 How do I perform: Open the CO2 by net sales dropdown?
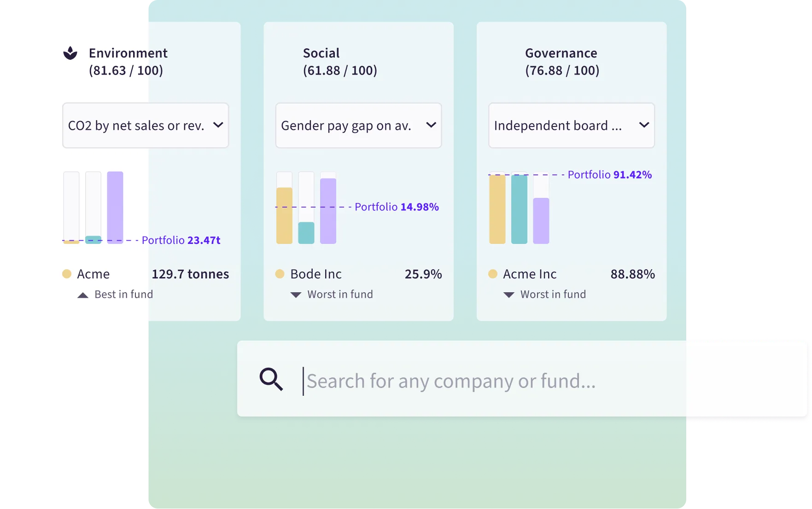point(145,125)
